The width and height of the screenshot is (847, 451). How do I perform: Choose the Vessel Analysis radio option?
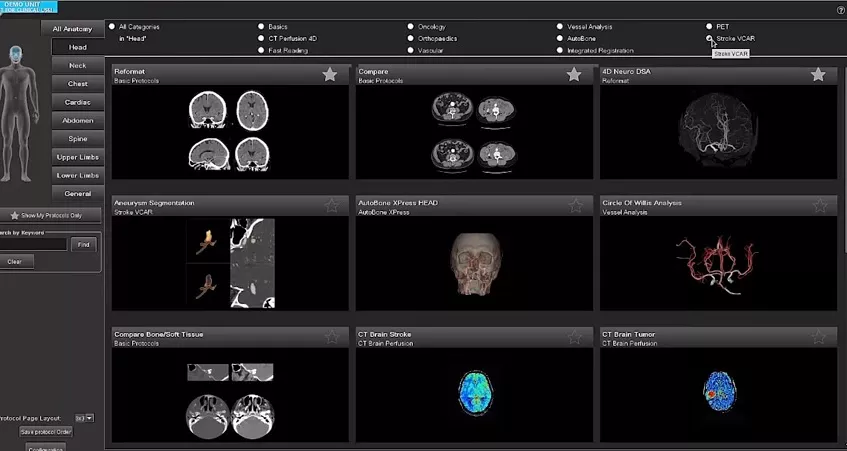coord(560,26)
